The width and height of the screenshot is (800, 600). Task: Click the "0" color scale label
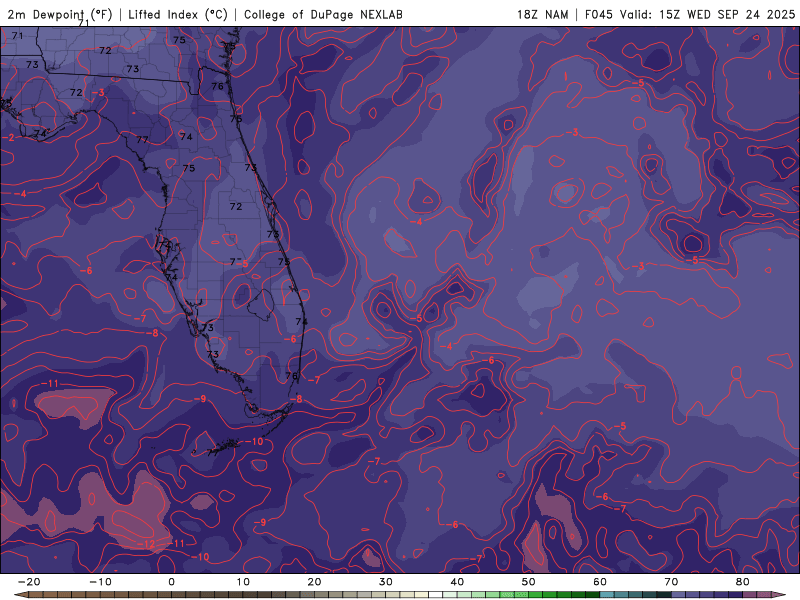(171, 582)
